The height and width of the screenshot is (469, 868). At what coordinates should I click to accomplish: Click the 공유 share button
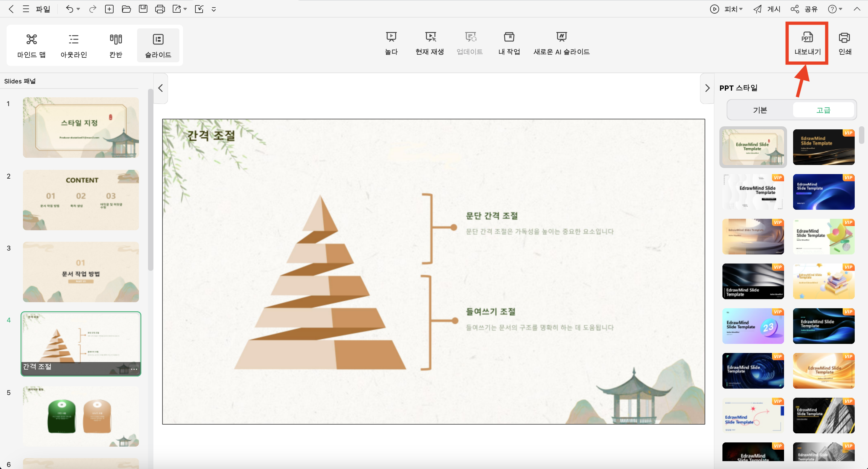(804, 9)
